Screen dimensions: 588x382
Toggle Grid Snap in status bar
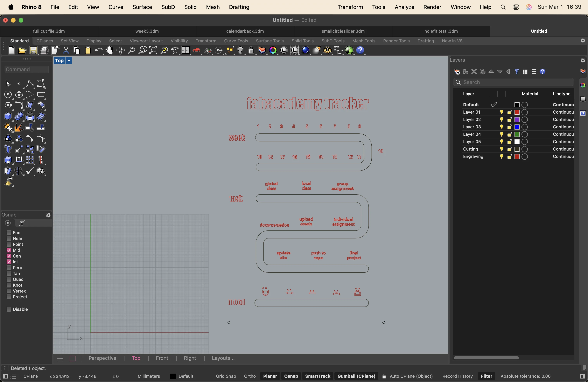click(x=226, y=376)
